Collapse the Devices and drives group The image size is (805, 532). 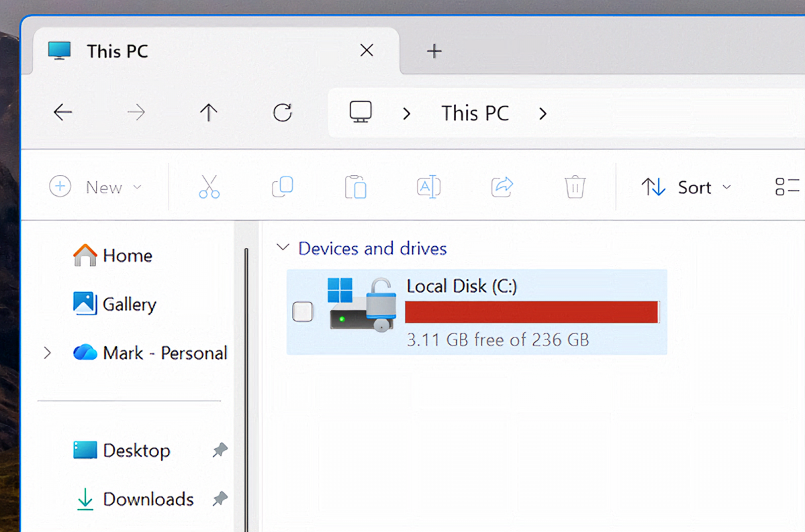click(x=283, y=248)
